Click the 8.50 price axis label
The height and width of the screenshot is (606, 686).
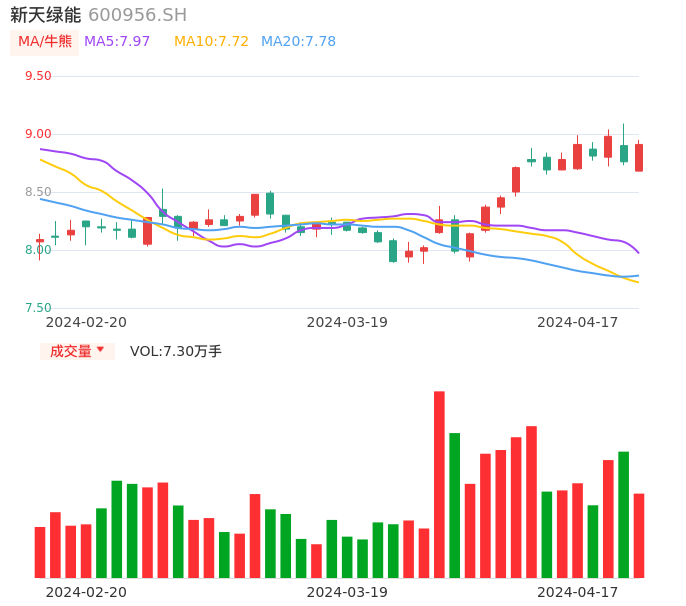[x=38, y=192]
